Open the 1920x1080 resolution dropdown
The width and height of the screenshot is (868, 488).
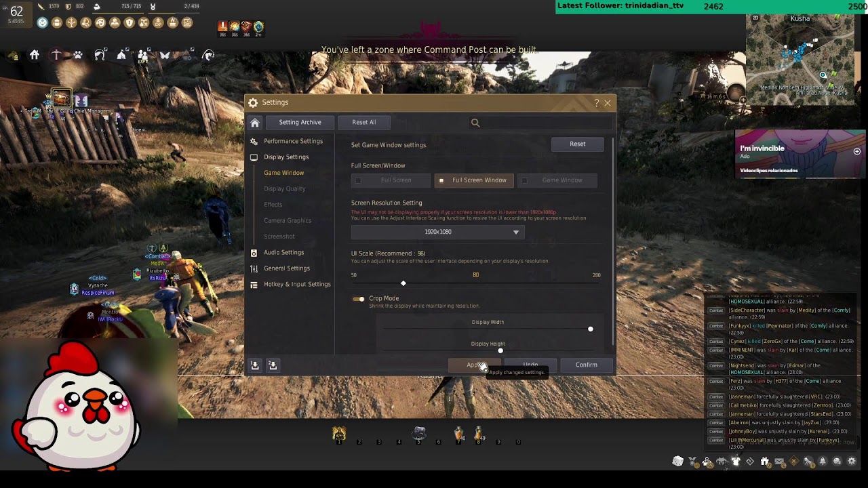(x=438, y=232)
